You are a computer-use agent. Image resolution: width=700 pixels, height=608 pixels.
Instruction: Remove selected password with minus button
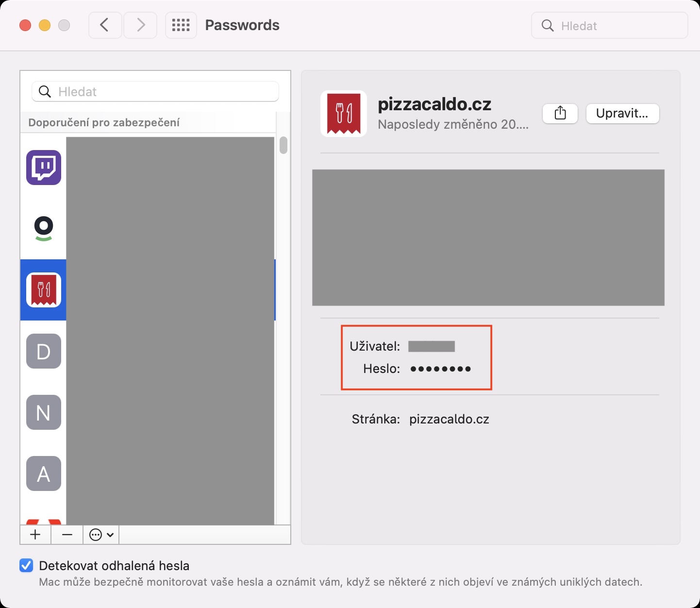tap(67, 535)
